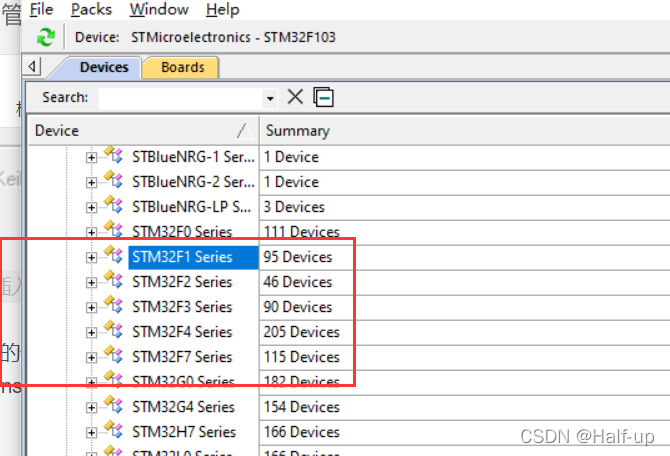
Task: Select the STBlueNRG-2 Ser... row
Action: (193, 182)
